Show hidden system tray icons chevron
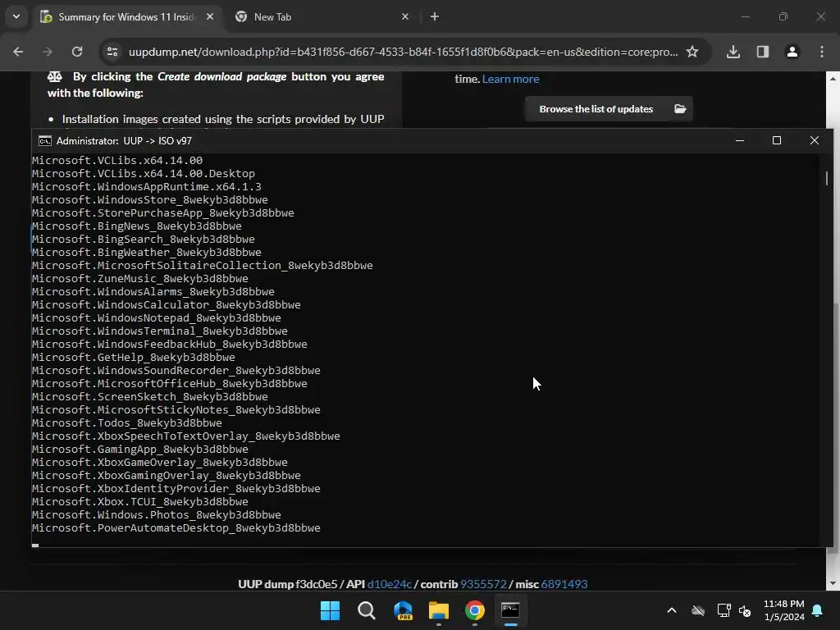The height and width of the screenshot is (630, 840). (671, 610)
